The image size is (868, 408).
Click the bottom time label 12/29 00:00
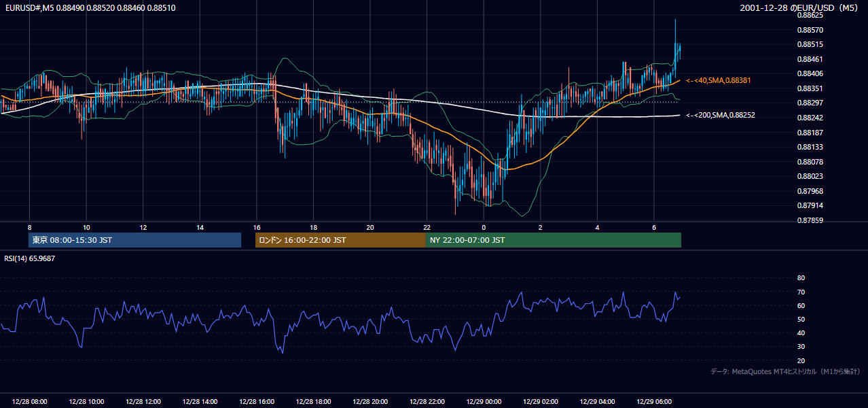pyautogui.click(x=484, y=402)
